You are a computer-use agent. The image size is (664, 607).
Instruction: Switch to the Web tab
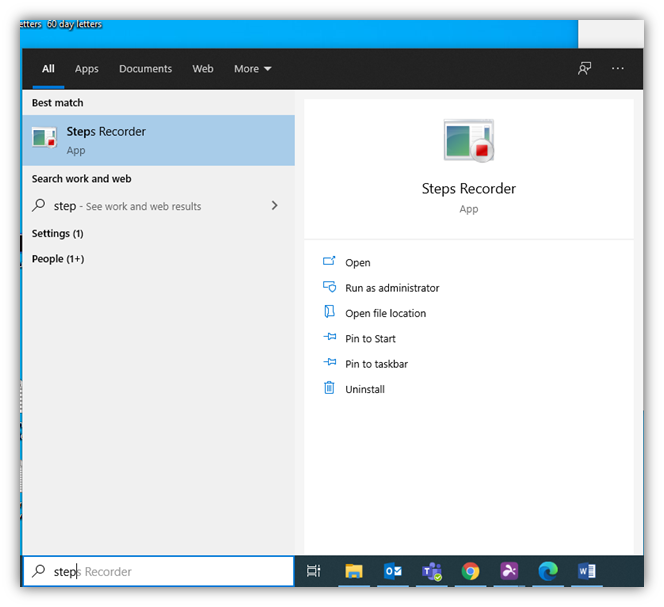point(203,69)
